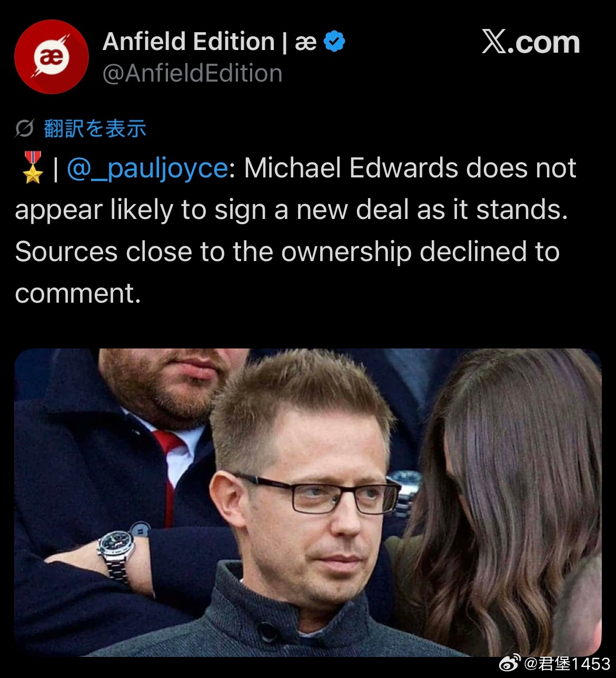The width and height of the screenshot is (616, 678).
Task: Show the translation via 翻訳を表示
Action: (95, 128)
